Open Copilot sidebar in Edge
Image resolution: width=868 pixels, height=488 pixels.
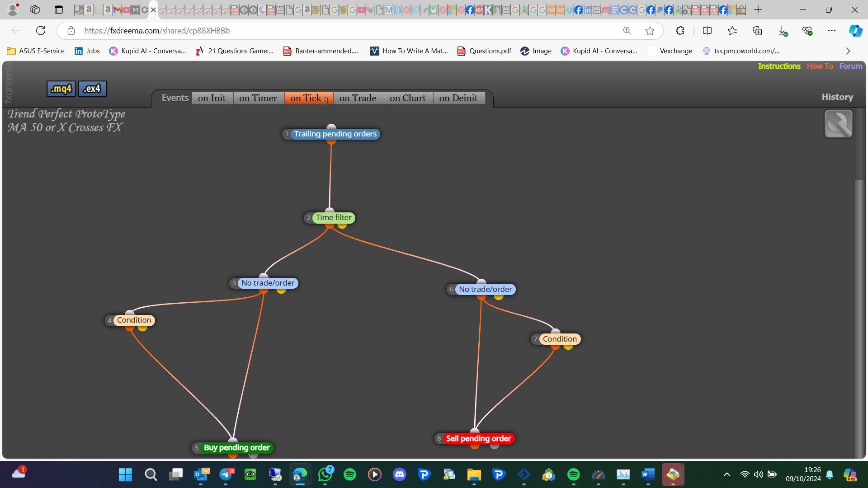(x=855, y=31)
